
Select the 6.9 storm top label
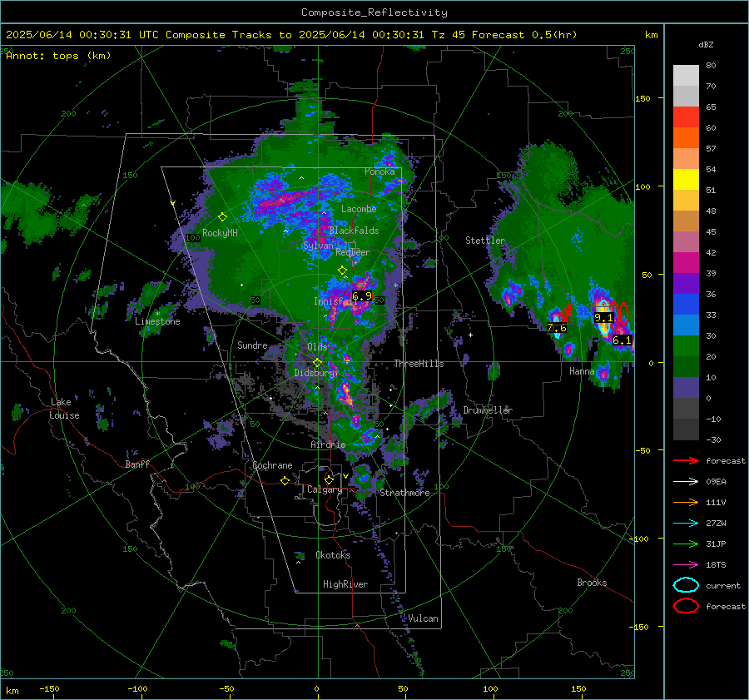tap(362, 296)
